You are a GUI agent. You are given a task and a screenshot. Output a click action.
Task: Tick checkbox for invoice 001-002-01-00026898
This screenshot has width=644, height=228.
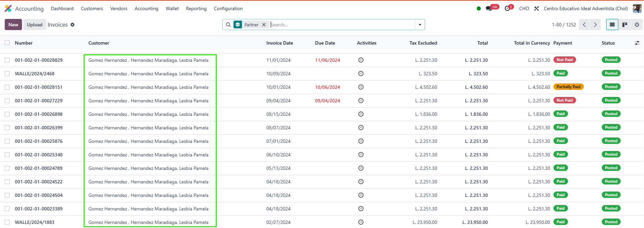pyautogui.click(x=7, y=114)
